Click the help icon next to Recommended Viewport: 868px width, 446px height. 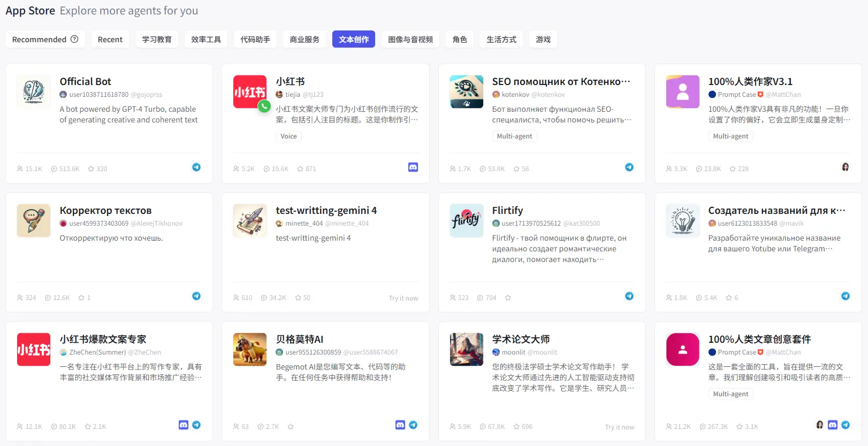tap(74, 39)
